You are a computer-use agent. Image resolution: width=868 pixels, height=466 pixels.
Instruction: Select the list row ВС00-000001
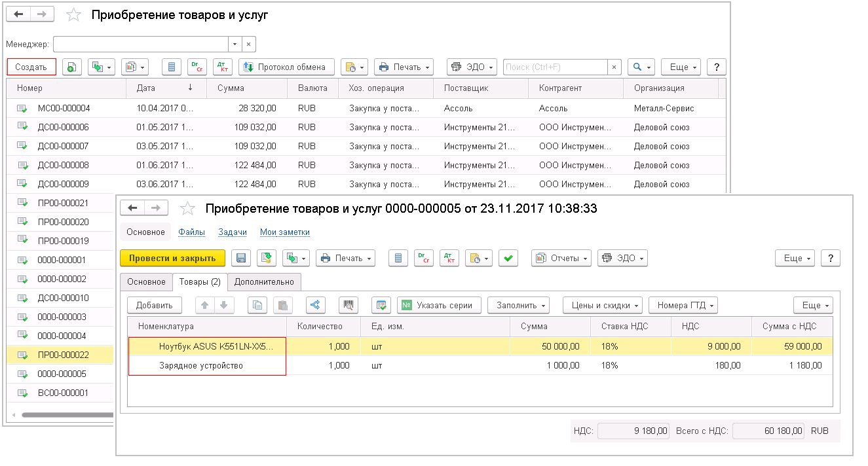click(x=60, y=393)
